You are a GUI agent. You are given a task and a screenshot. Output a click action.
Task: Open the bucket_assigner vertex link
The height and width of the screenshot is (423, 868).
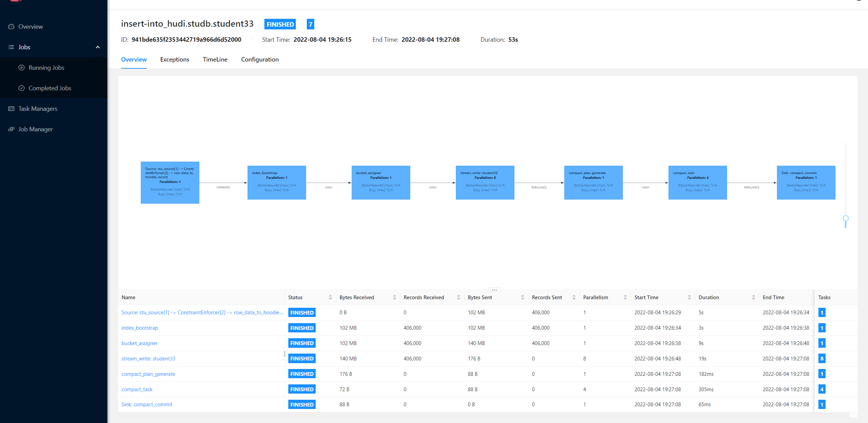click(140, 343)
